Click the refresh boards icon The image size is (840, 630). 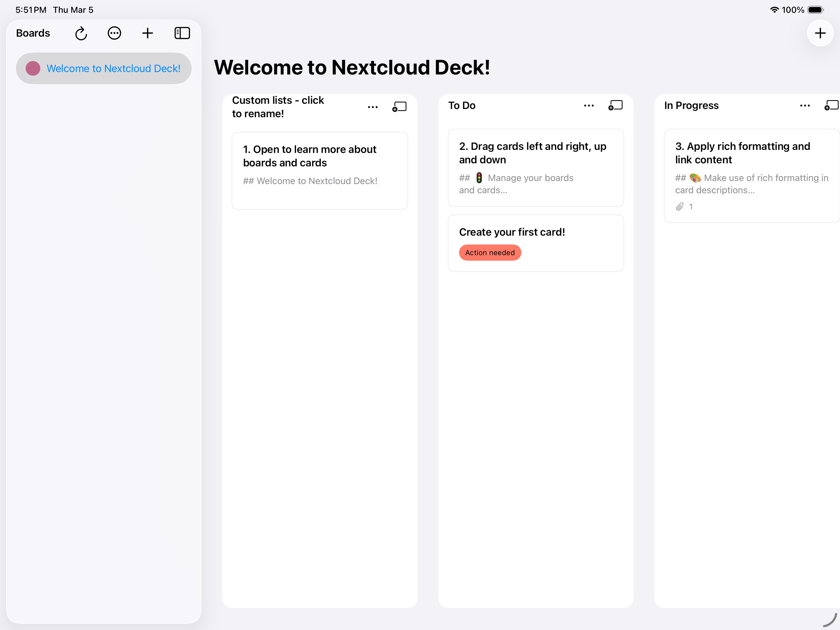[x=81, y=33]
